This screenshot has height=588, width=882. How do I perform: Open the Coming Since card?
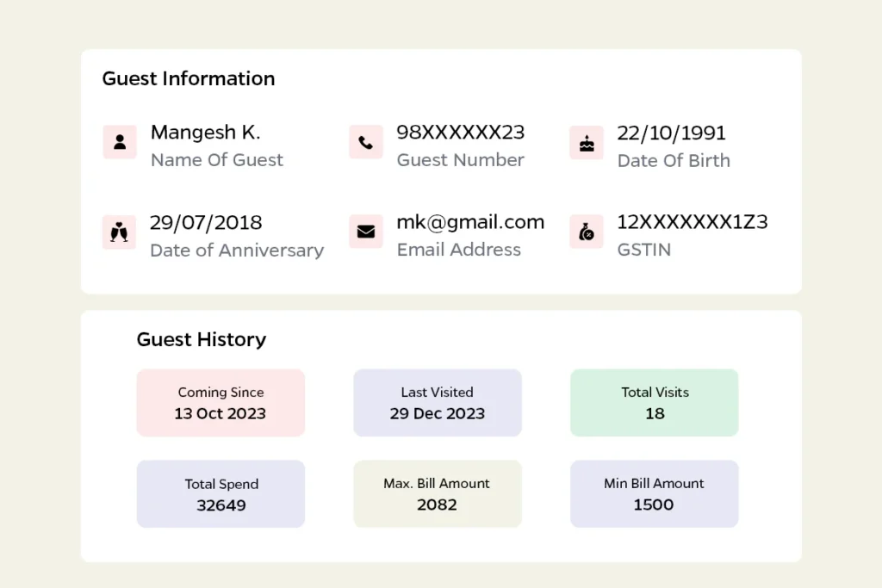click(x=220, y=403)
